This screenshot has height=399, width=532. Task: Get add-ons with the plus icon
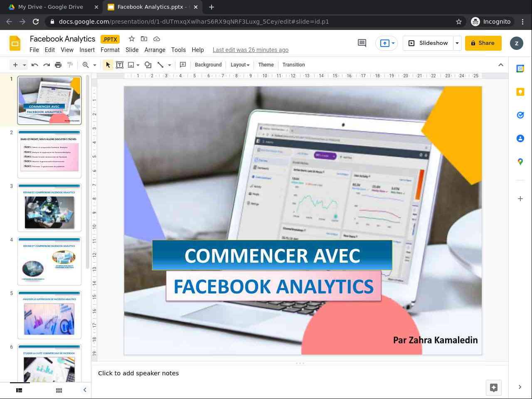click(x=520, y=199)
